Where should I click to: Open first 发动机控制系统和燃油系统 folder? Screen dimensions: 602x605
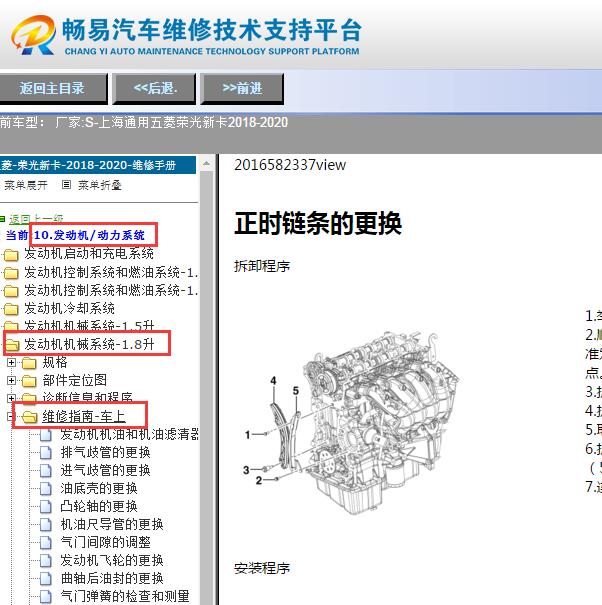(111, 272)
